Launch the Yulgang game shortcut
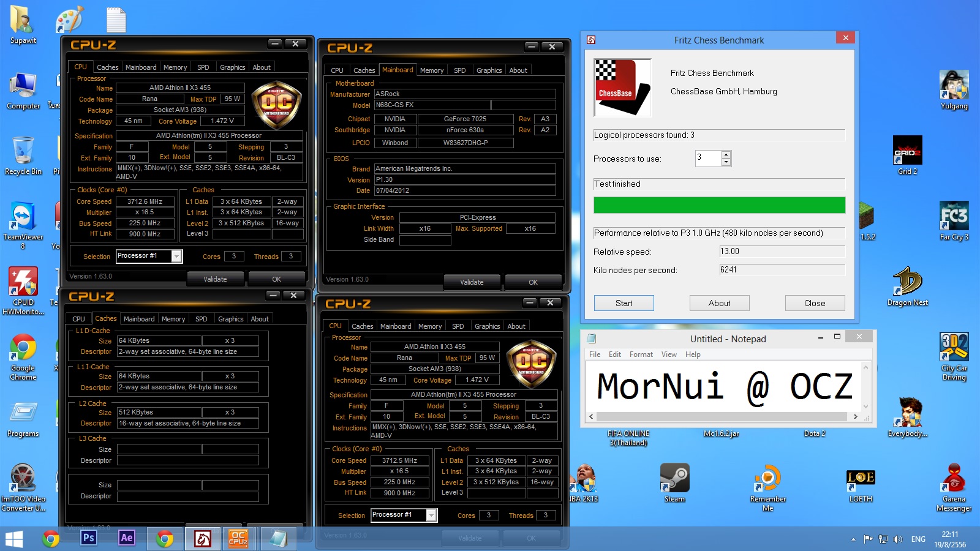The height and width of the screenshot is (551, 980). [954, 90]
